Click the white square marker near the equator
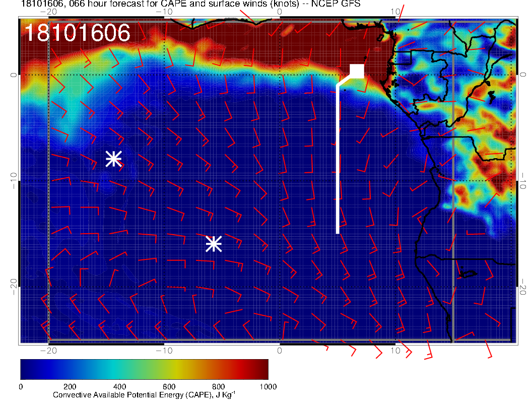 point(357,71)
